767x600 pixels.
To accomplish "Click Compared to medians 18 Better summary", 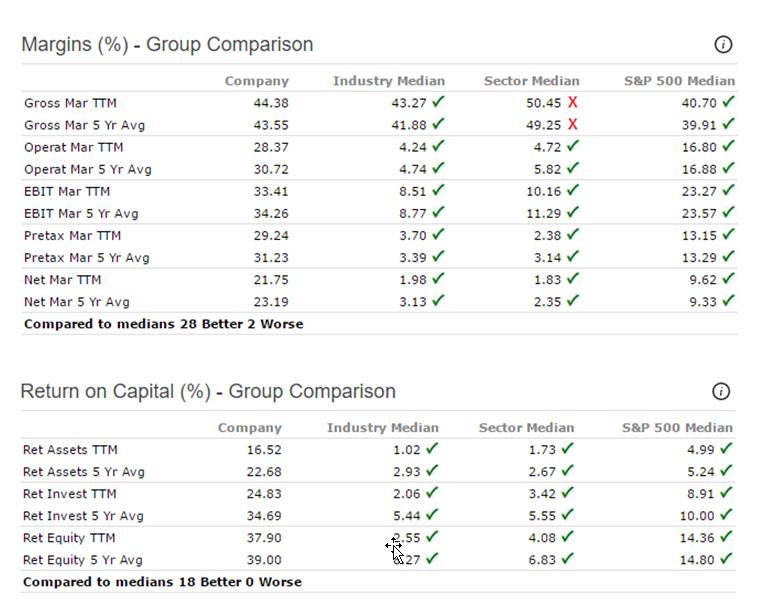I will (x=162, y=582).
